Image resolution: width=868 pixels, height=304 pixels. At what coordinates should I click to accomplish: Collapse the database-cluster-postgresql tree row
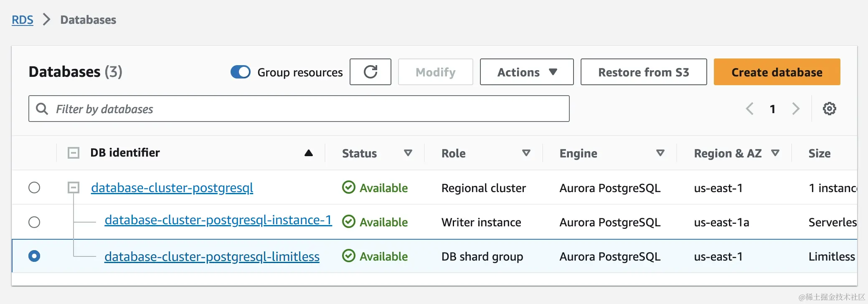(74, 187)
